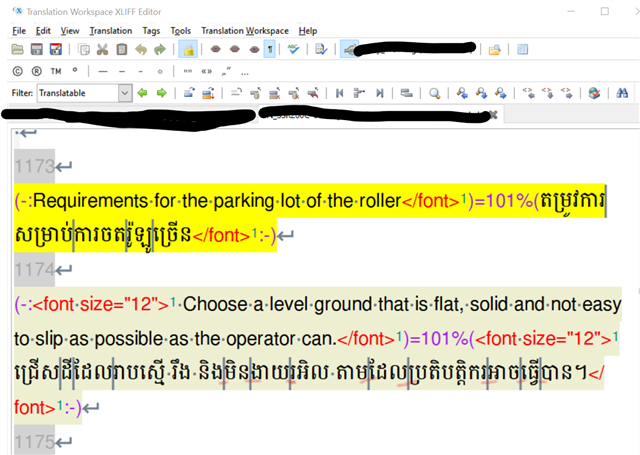Insert the copyright © symbol
This screenshot has width=640, height=455.
click(18, 71)
